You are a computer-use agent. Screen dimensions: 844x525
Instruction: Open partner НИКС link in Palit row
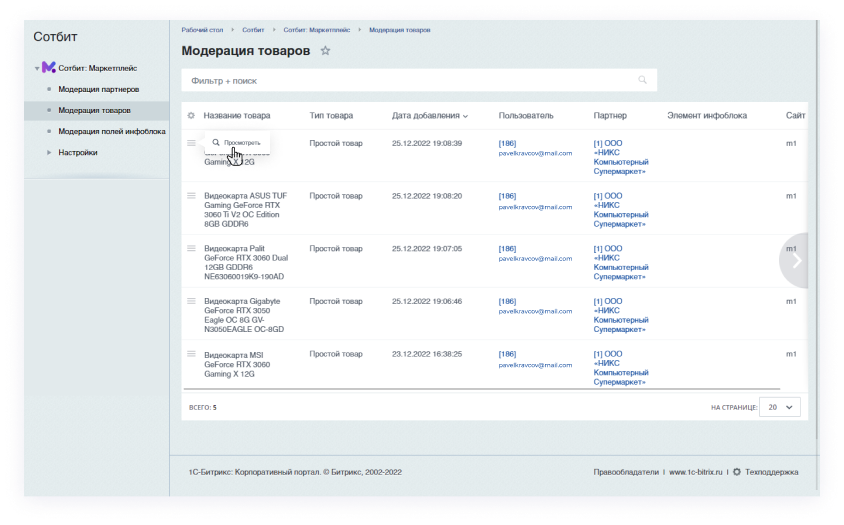coord(621,262)
